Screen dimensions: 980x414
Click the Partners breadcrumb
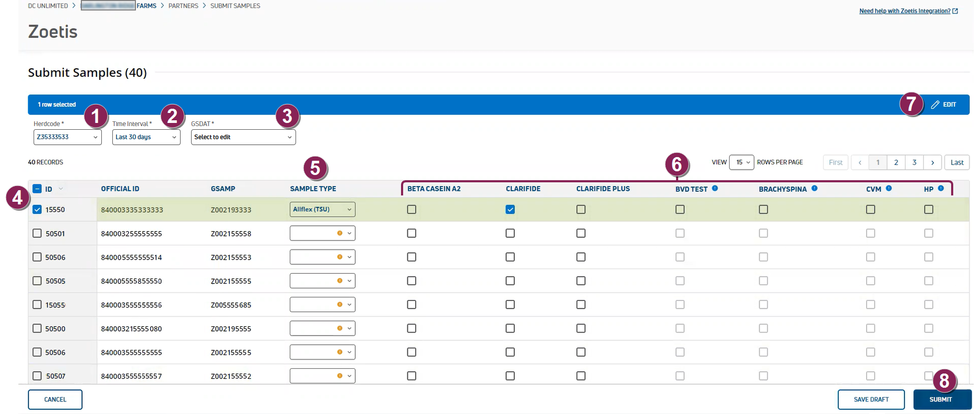pyautogui.click(x=183, y=6)
